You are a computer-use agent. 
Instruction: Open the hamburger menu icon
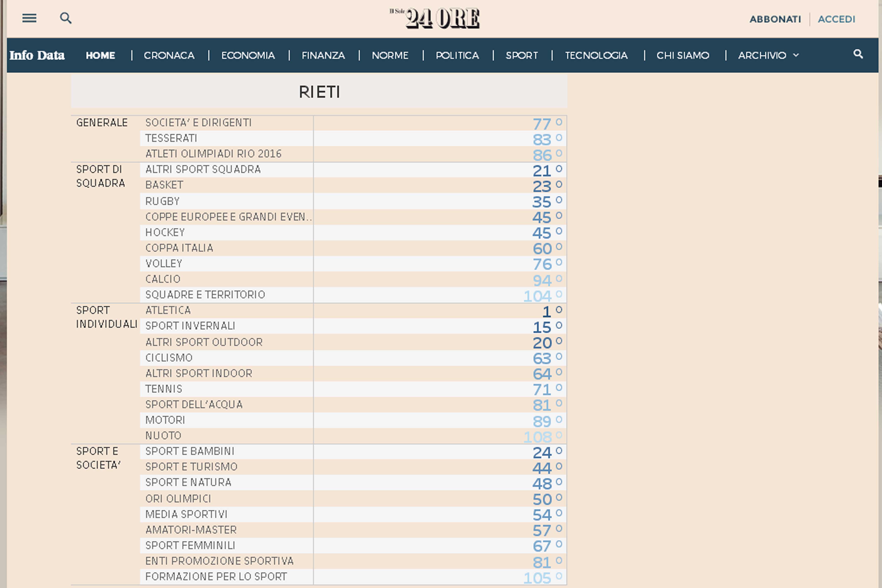click(29, 18)
